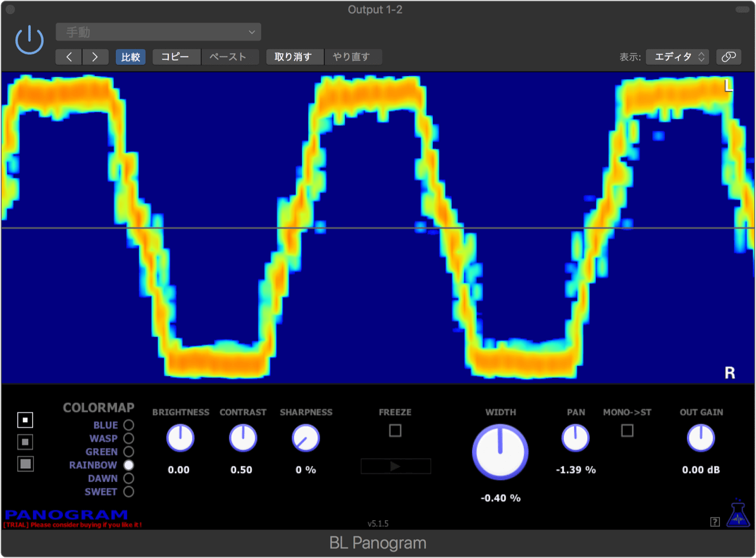Click the WIDTH knob
The image size is (756, 558).
(x=500, y=452)
